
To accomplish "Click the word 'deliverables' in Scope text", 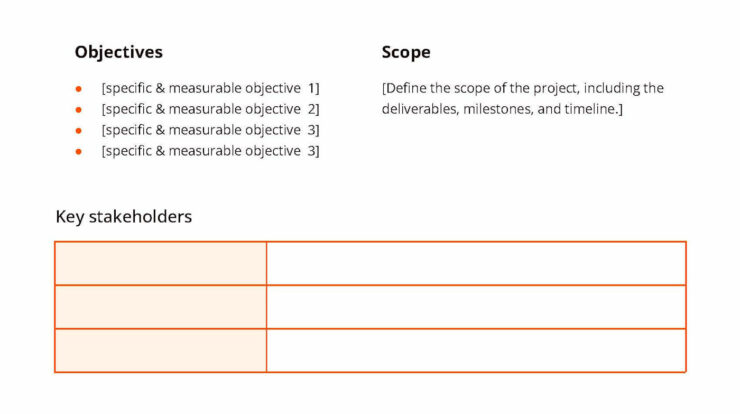I will tap(418, 109).
